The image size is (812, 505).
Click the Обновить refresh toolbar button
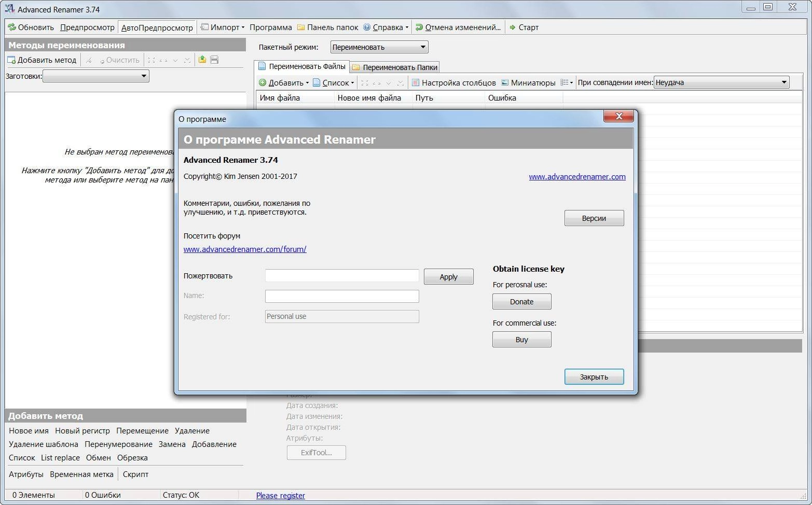[x=31, y=27]
